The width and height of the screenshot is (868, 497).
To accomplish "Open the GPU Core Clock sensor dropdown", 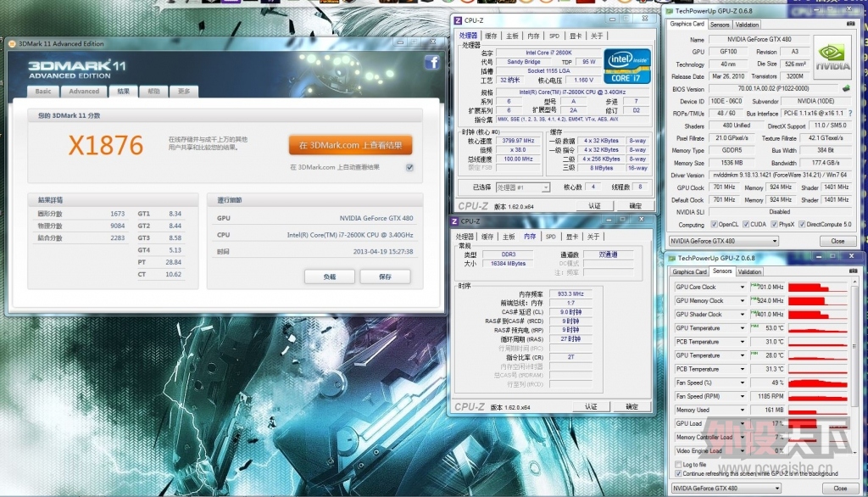I will [743, 287].
